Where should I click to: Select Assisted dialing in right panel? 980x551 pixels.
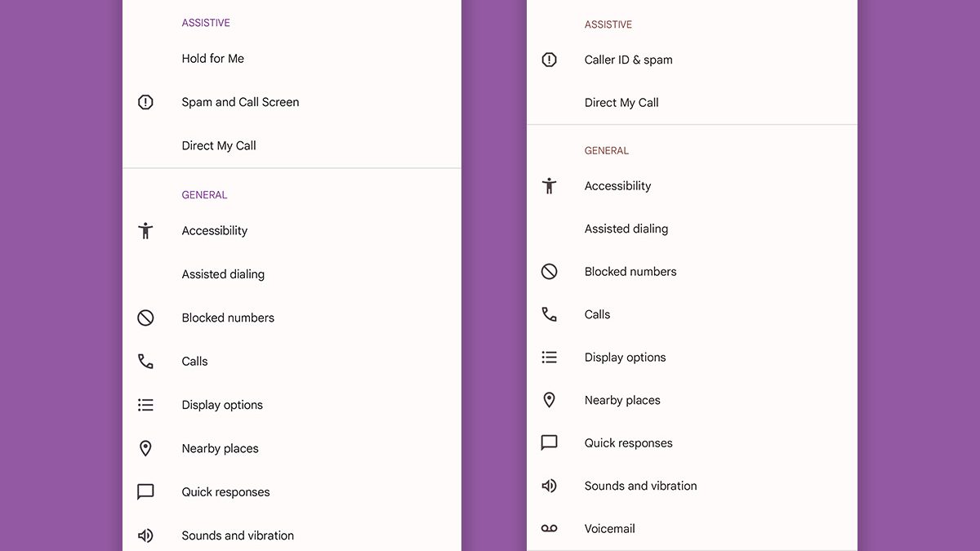click(626, 229)
